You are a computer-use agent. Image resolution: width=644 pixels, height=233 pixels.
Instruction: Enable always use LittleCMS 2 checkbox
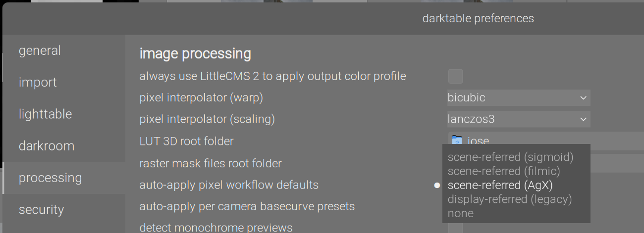pos(455,76)
